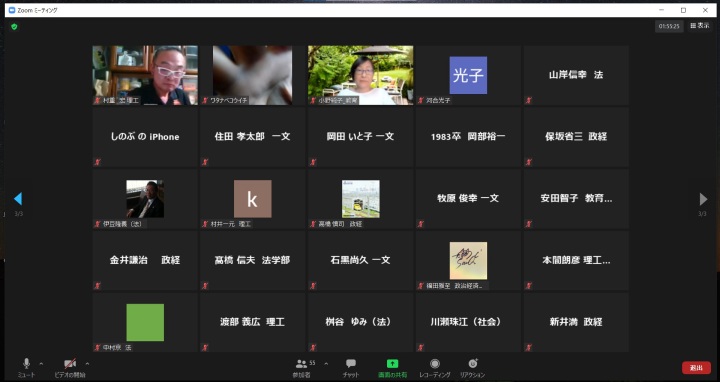This screenshot has width=720, height=382.
Task: Select the 住田 孝太郎 一文 tile
Action: 253,137
